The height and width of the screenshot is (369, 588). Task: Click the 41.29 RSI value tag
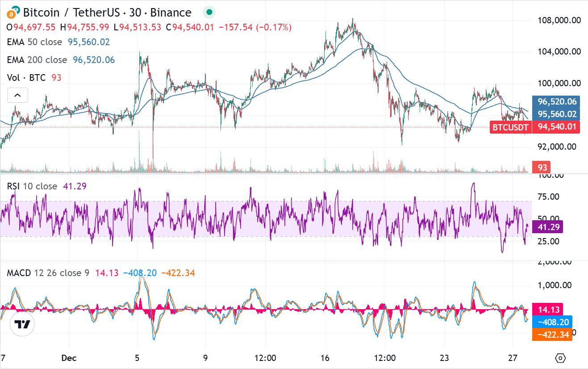click(x=548, y=227)
